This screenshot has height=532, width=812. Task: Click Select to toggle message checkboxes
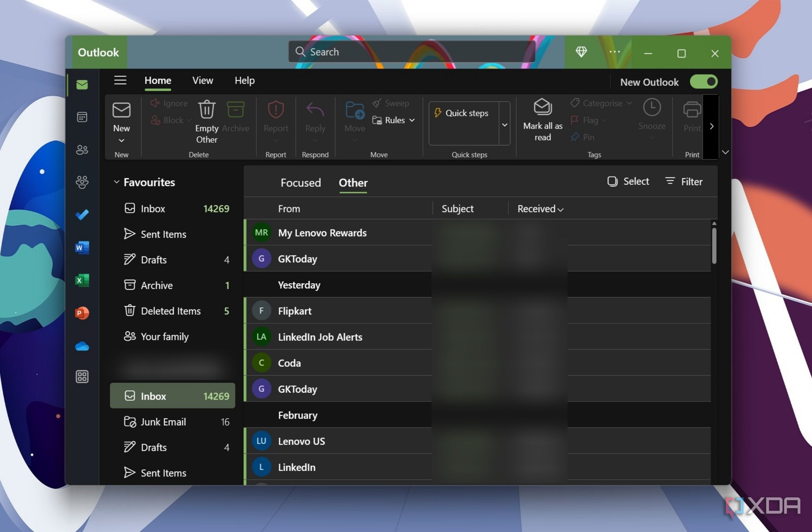(x=628, y=181)
